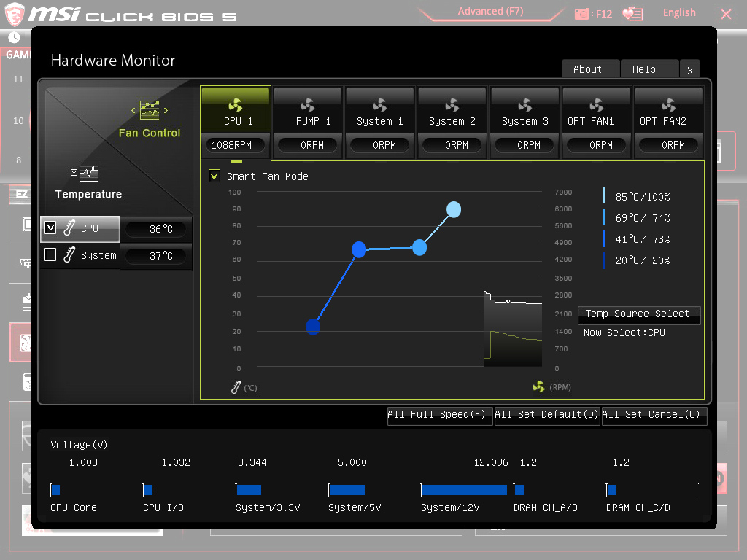Click the green fan (RPM) icon below graph
The width and height of the screenshot is (747, 560).
tap(538, 386)
